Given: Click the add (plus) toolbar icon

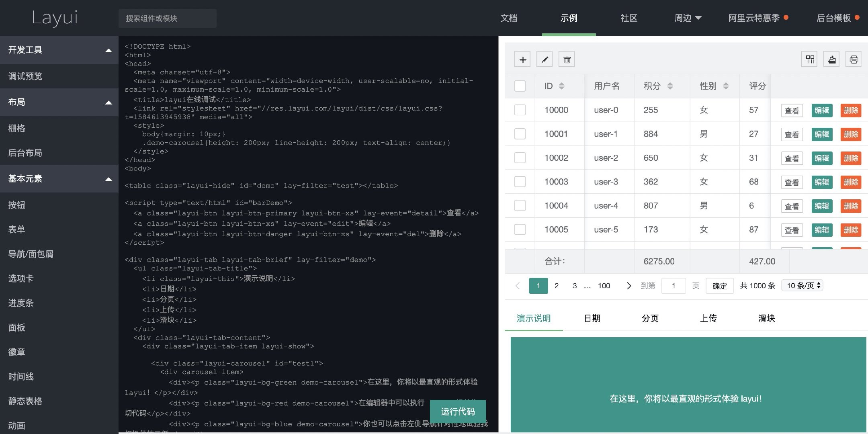Looking at the screenshot, I should (x=522, y=59).
